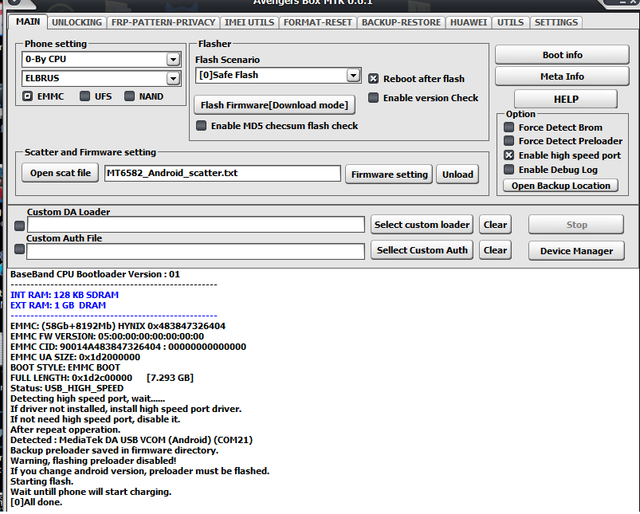Viewport: 640px width, 514px height.
Task: Open the FORMAT-RESET tab
Action: [x=318, y=22]
